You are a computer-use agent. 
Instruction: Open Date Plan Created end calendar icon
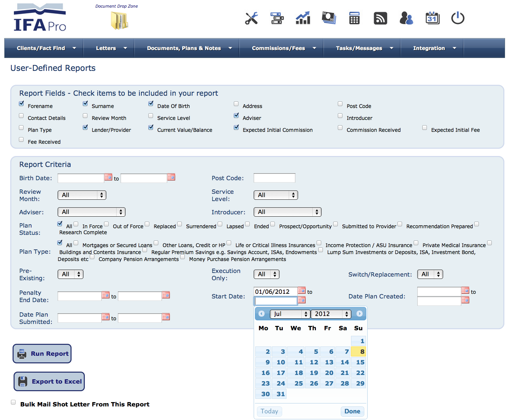pos(465,300)
